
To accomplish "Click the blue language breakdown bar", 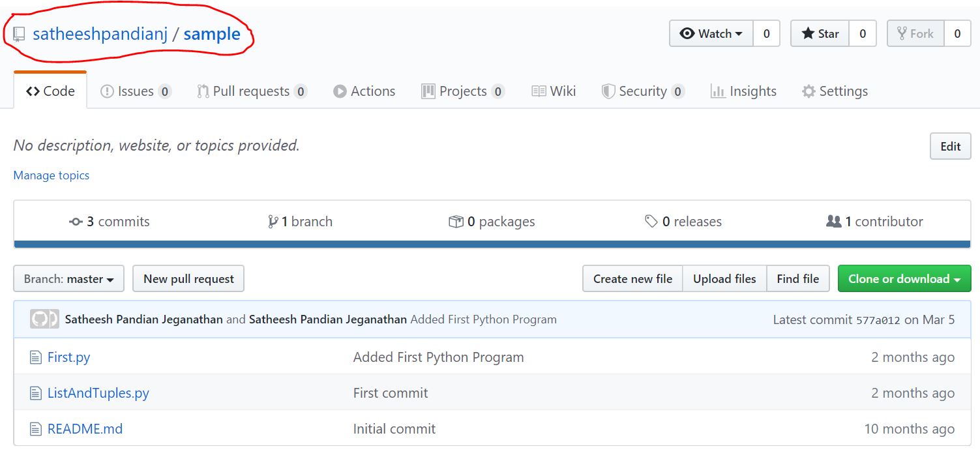I will point(492,244).
